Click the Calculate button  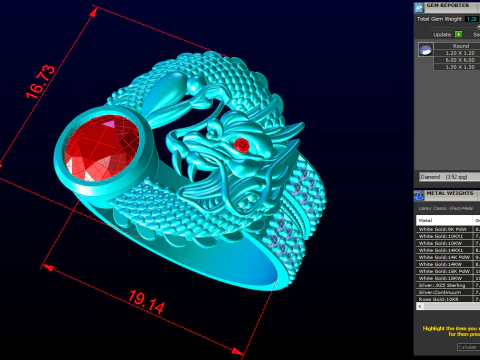coord(468,347)
